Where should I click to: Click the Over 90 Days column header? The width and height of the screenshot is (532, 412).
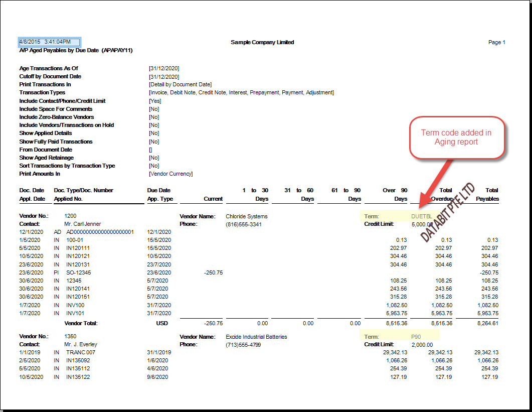pos(395,194)
